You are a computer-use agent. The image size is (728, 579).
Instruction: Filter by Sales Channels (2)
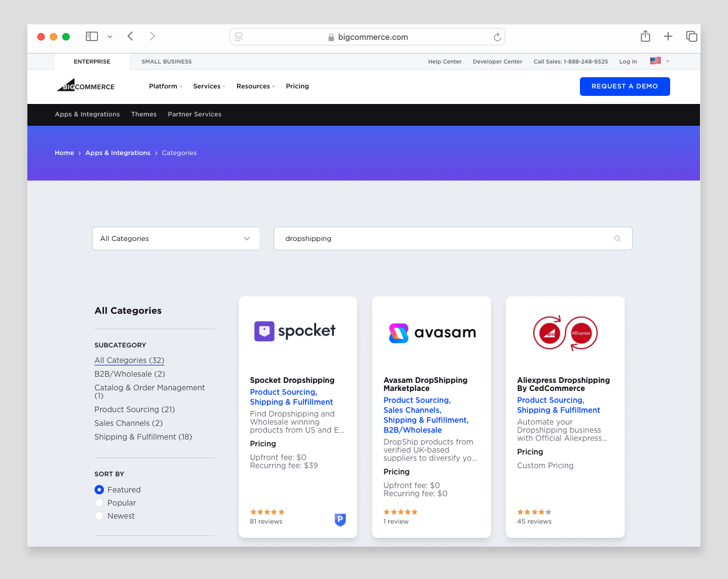(x=129, y=423)
